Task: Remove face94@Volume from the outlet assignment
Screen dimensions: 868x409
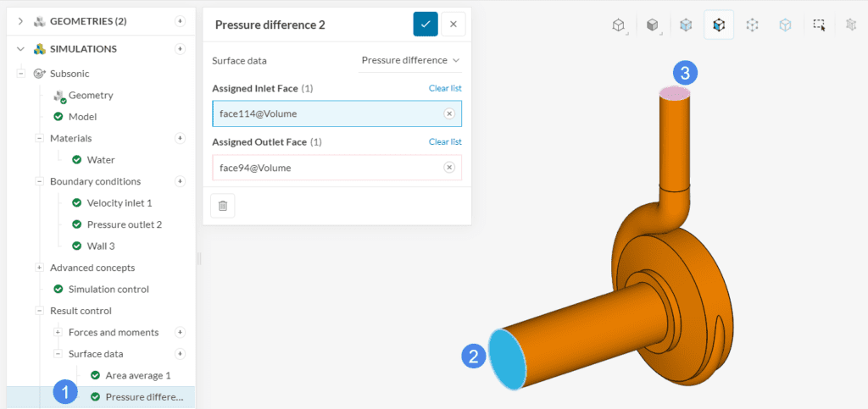Action: pyautogui.click(x=449, y=168)
